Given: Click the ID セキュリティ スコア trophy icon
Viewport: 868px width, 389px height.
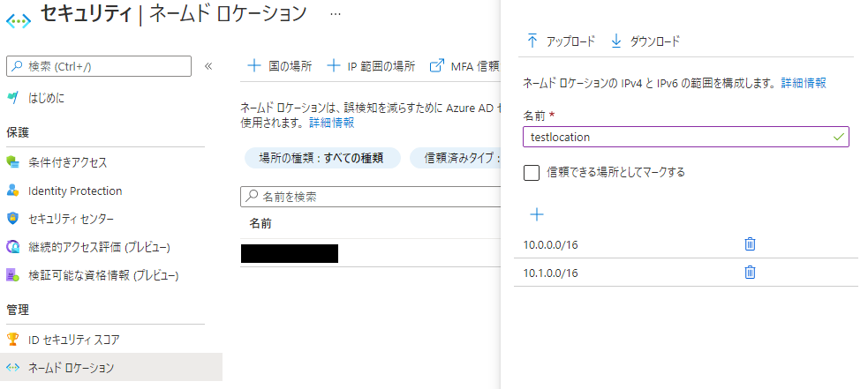Looking at the screenshot, I should click(12, 339).
